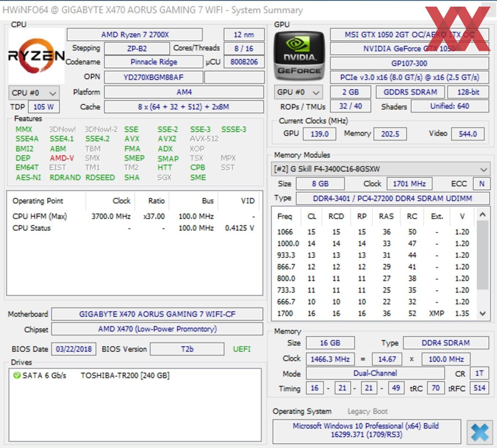
Task: Click the 32 / 40 ROPs/TMUs field
Action: pos(350,106)
